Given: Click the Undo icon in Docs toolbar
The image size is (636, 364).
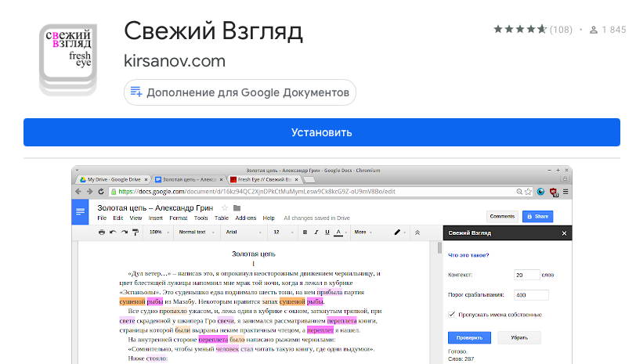Looking at the screenshot, I should [113, 232].
